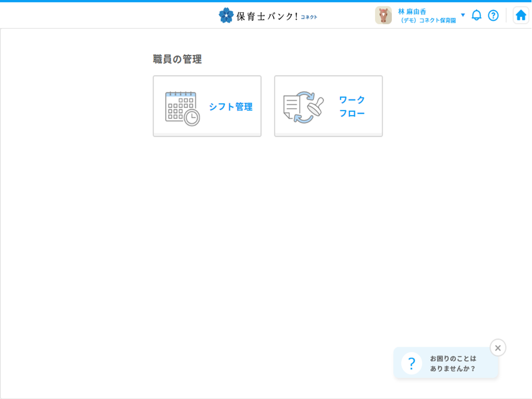Click (デモ)コネクト保育園 facility name

click(x=428, y=21)
